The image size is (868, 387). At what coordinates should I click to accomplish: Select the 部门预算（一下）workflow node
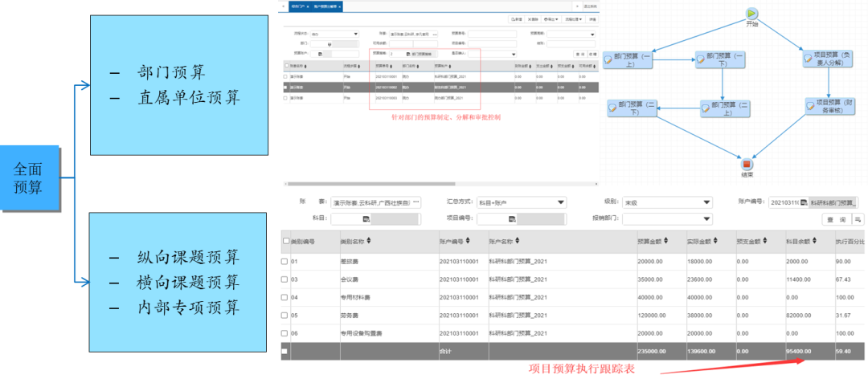(721, 59)
